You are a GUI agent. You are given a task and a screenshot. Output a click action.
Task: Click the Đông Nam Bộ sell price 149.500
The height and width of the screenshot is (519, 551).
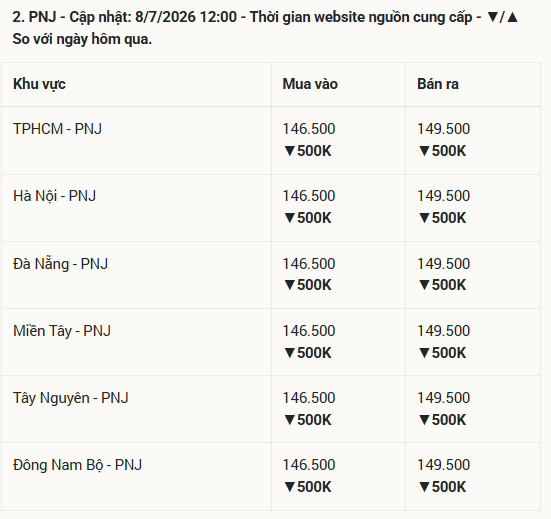pyautogui.click(x=443, y=465)
